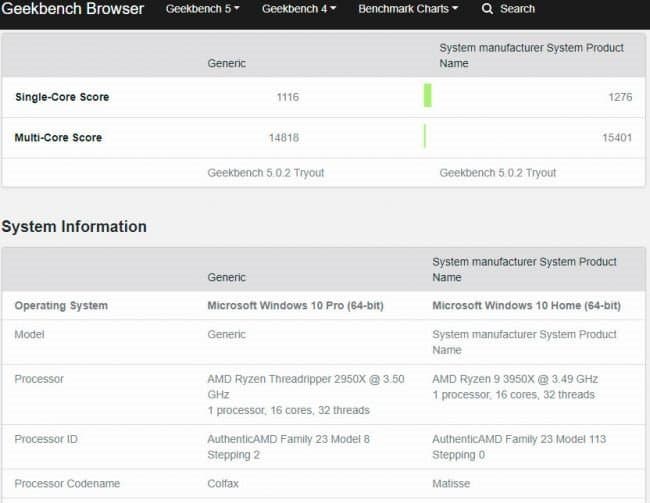
Task: Select the Family 23 Model 113 text
Action: [x=519, y=447]
